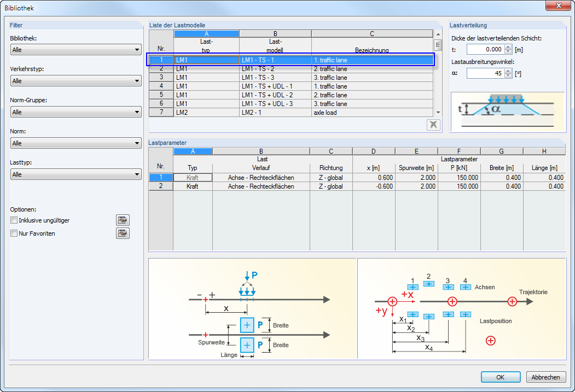This screenshot has height=392, width=575.
Task: Decrease thickness t with down stepper
Action: [x=508, y=51]
